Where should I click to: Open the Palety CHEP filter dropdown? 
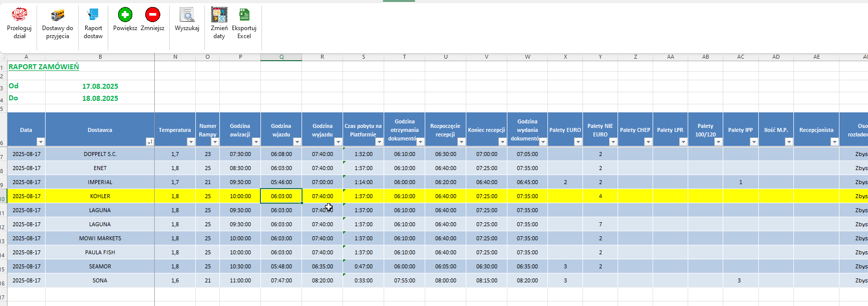coord(648,142)
